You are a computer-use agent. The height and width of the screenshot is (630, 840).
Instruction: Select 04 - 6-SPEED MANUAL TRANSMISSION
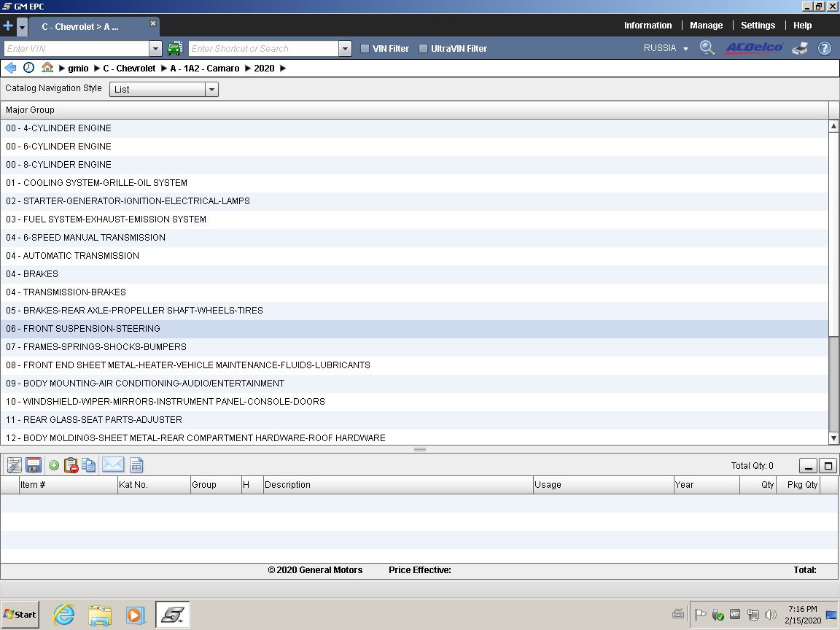(x=414, y=237)
